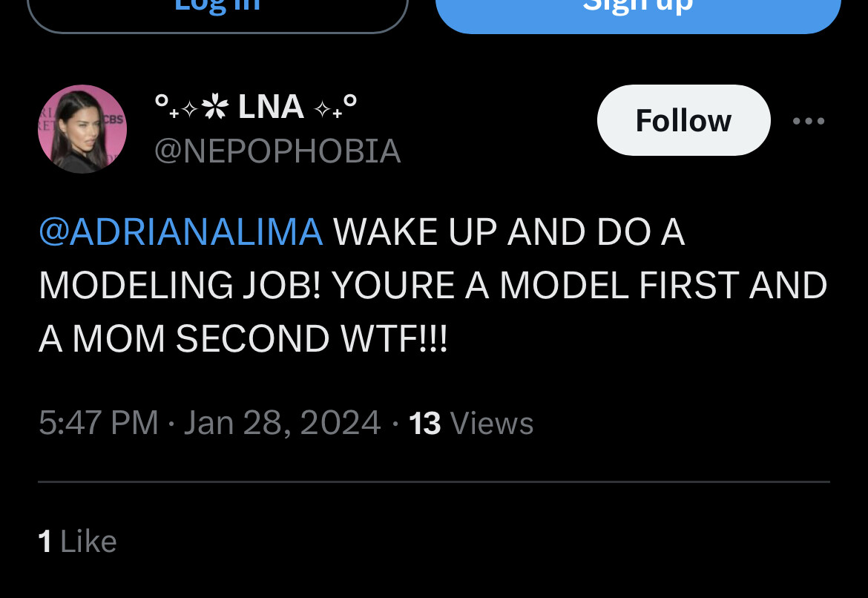Click the flower symbol before LNA
The width and height of the screenshot is (868, 598).
coord(214,107)
